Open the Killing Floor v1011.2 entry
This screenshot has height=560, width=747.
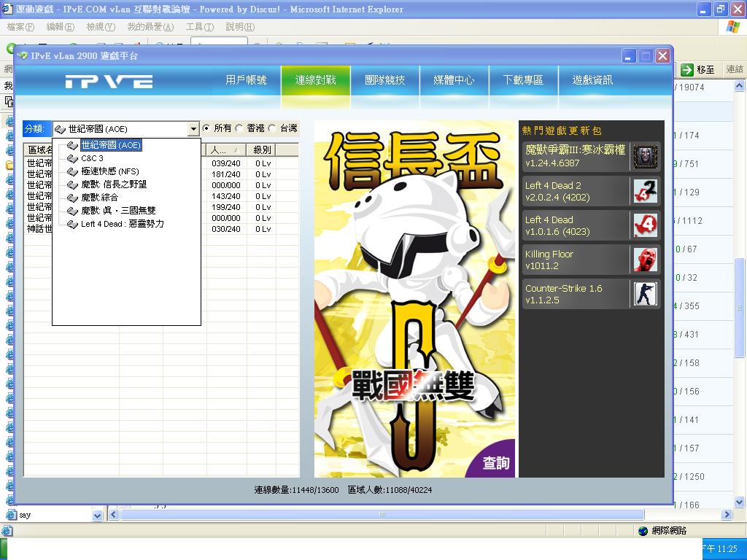[591, 260]
